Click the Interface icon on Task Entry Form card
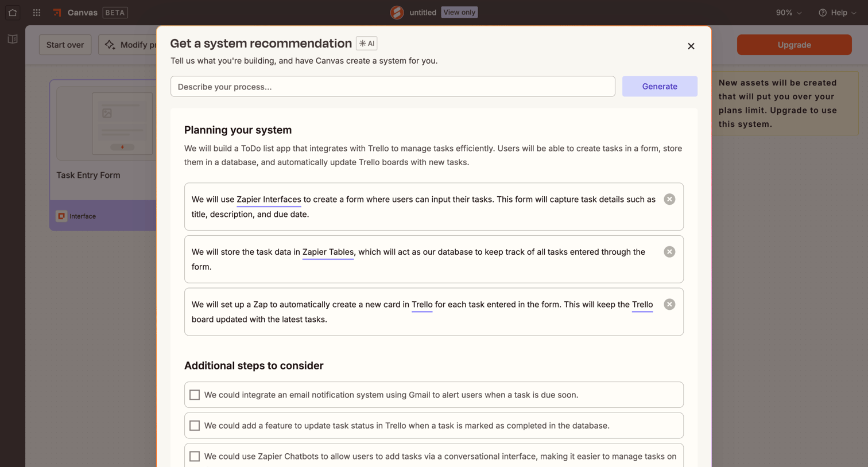The width and height of the screenshot is (868, 467). [61, 216]
